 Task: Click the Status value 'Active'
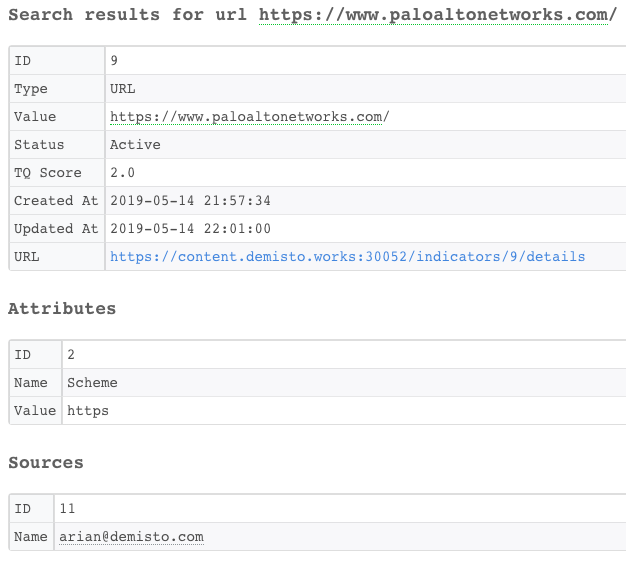point(135,144)
